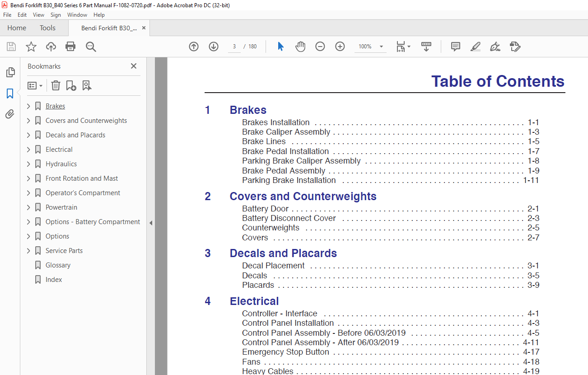Find the current bookmark icon
588x375 pixels.
pos(87,85)
